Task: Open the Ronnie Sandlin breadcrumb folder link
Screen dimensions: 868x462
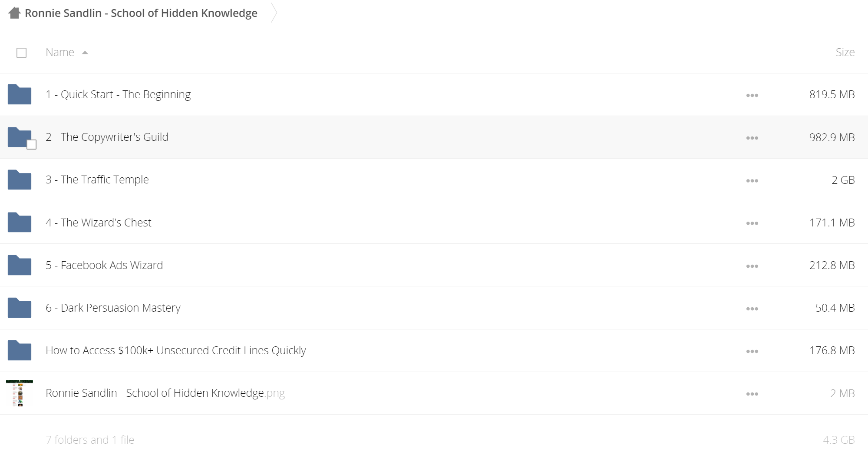Action: (141, 13)
